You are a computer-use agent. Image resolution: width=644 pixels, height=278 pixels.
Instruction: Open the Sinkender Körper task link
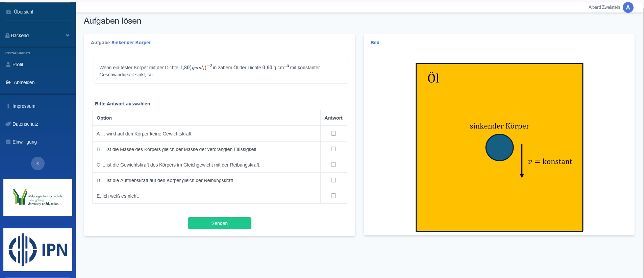131,43
